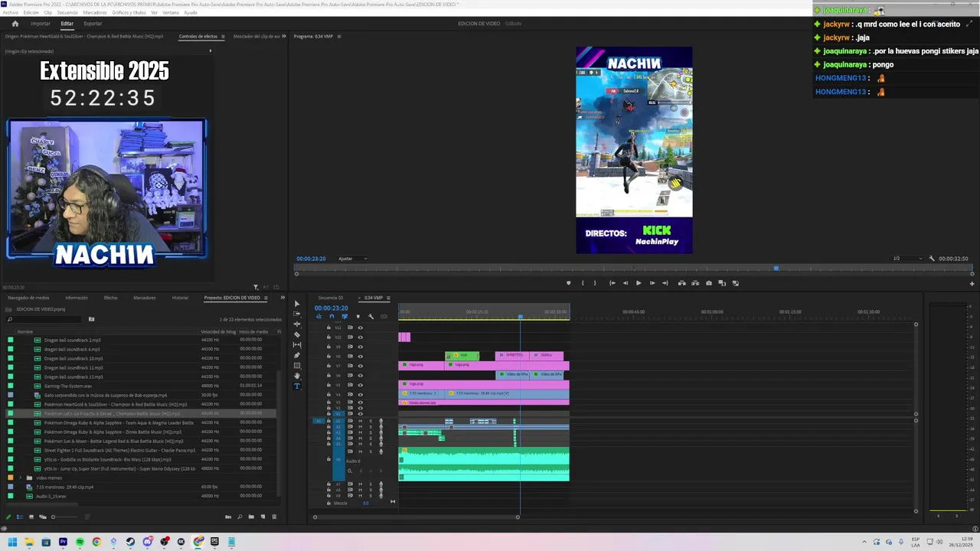Show hidden Project panel tabs chevron
This screenshot has height=551, width=980.
(x=283, y=298)
